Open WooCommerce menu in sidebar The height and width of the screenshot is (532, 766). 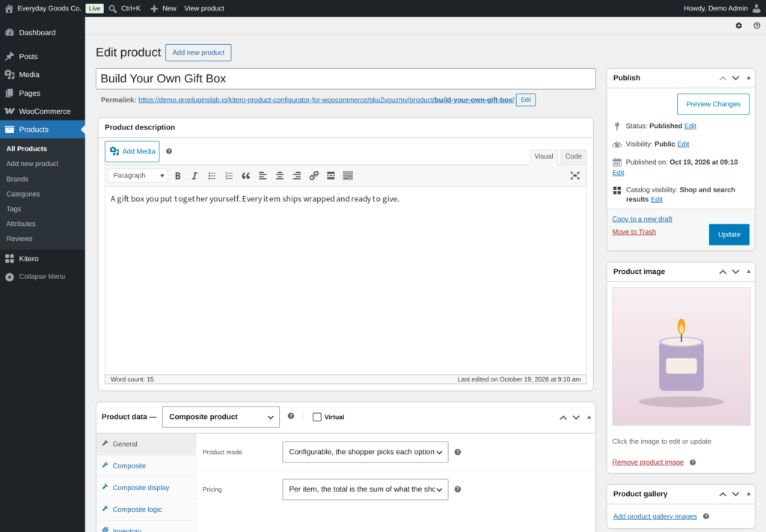coord(43,111)
